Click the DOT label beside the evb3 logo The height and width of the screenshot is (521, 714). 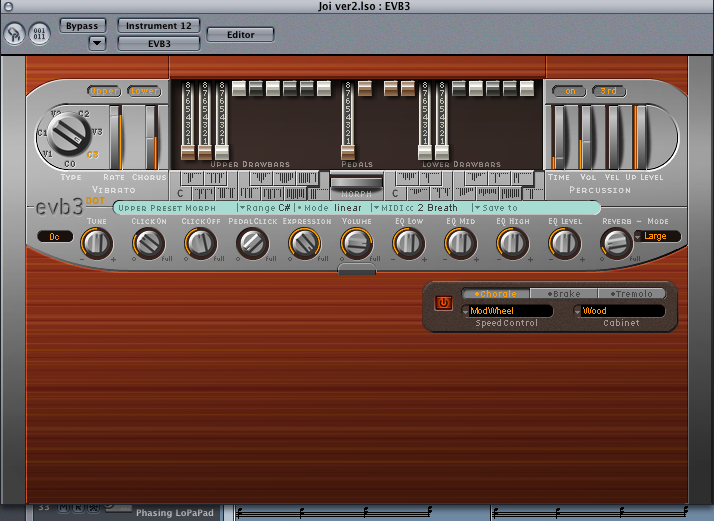click(96, 200)
